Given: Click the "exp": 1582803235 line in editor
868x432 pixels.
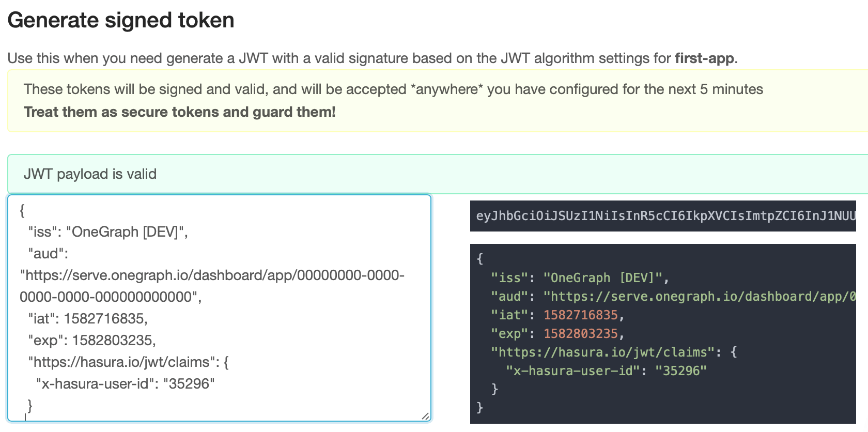Looking at the screenshot, I should (x=92, y=341).
